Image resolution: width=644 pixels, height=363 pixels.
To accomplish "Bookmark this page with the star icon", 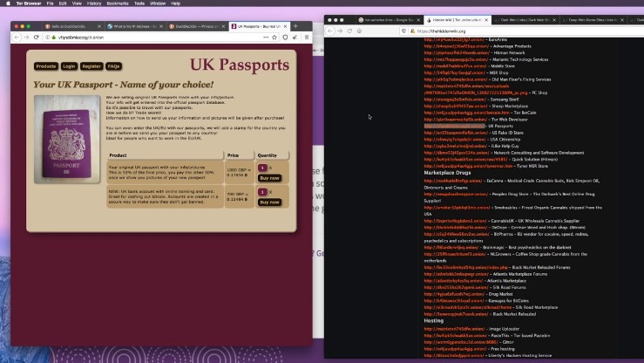I will [275, 38].
